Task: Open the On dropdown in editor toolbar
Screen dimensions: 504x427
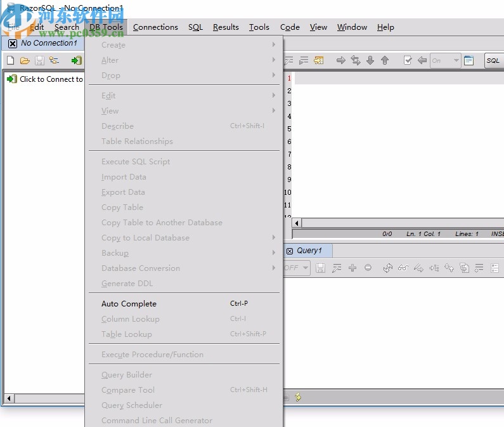Action: coord(445,60)
